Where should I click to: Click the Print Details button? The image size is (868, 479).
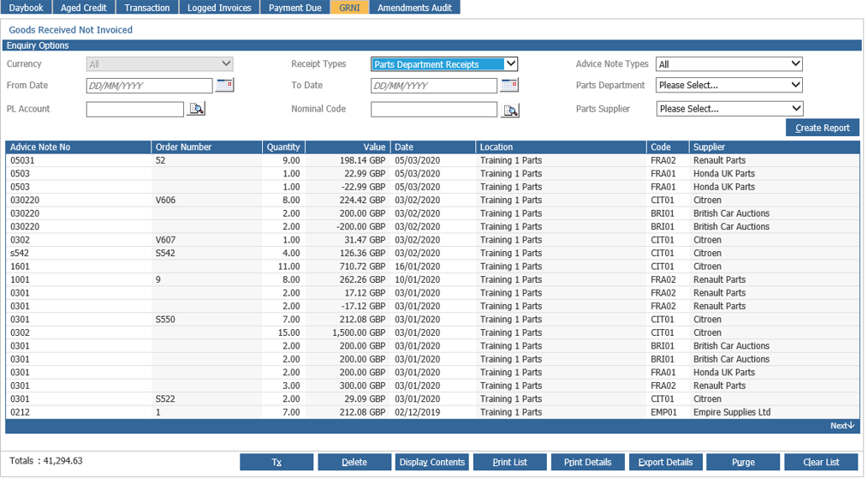[588, 462]
